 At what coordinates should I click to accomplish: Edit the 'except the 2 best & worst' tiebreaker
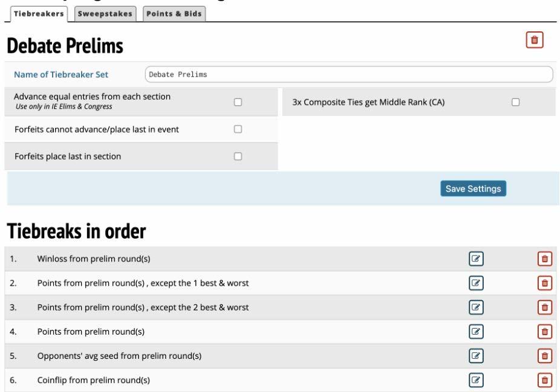[x=477, y=307]
